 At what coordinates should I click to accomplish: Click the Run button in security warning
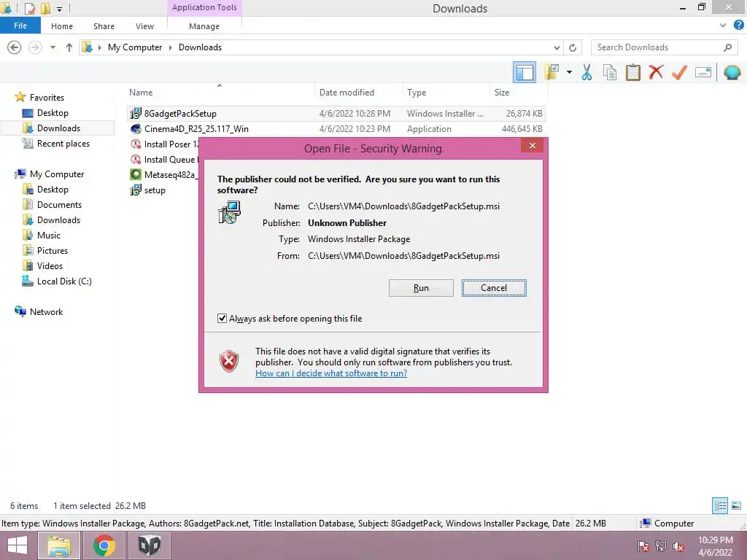[x=421, y=288]
